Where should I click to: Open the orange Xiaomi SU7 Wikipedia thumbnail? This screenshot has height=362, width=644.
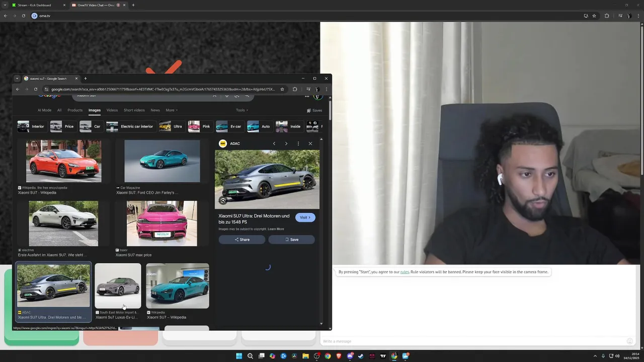coord(63,161)
